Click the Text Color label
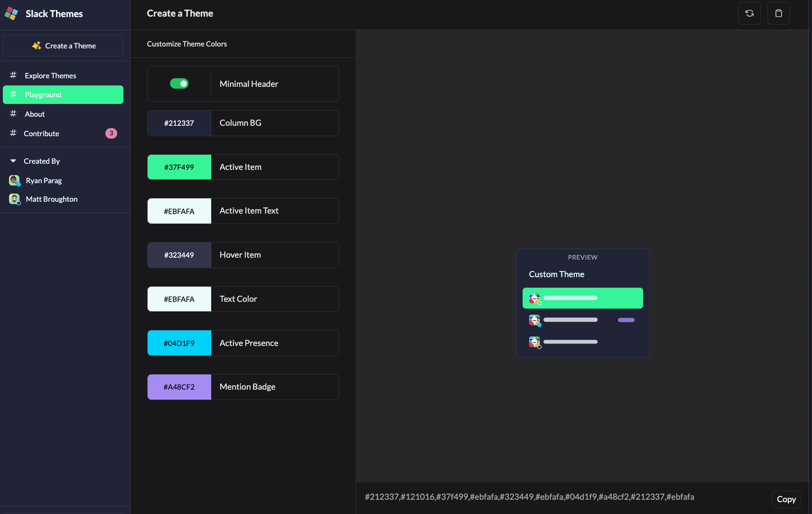The image size is (812, 514). tap(238, 299)
